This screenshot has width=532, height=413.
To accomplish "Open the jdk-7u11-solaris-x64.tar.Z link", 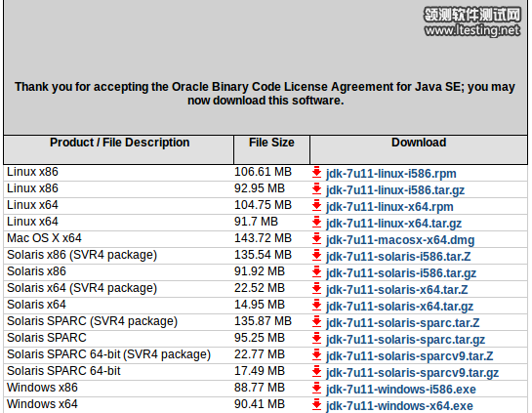I will 397,290.
